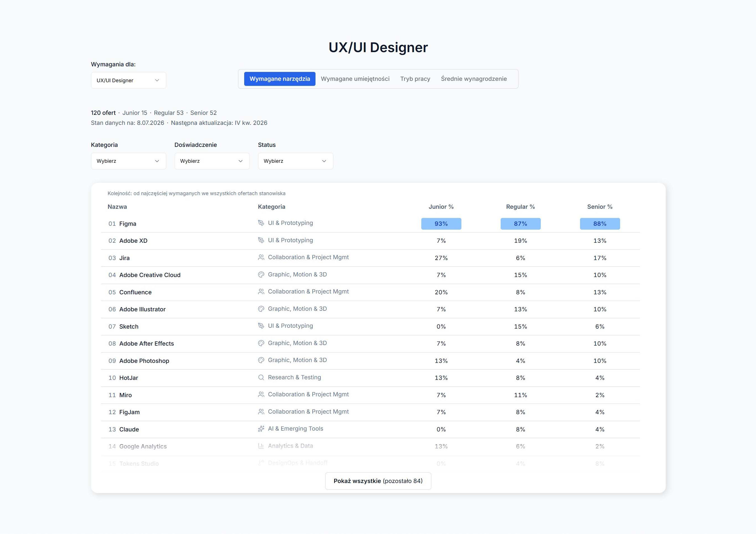Screen dimensions: 756x534
Task: Open the Kategoria filter dropdown
Action: (x=128, y=161)
